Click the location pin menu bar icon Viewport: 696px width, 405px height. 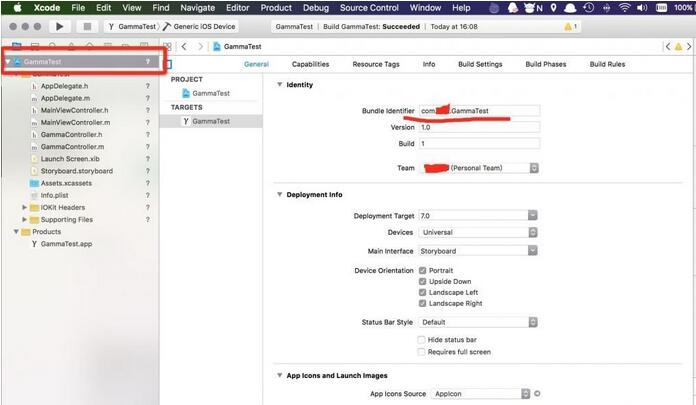[x=553, y=8]
